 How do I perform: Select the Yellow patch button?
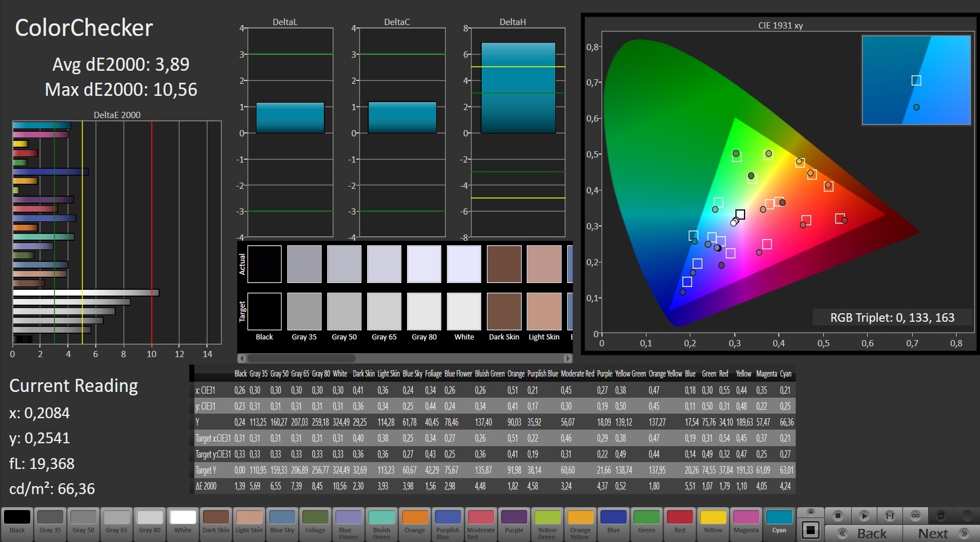[x=713, y=524]
